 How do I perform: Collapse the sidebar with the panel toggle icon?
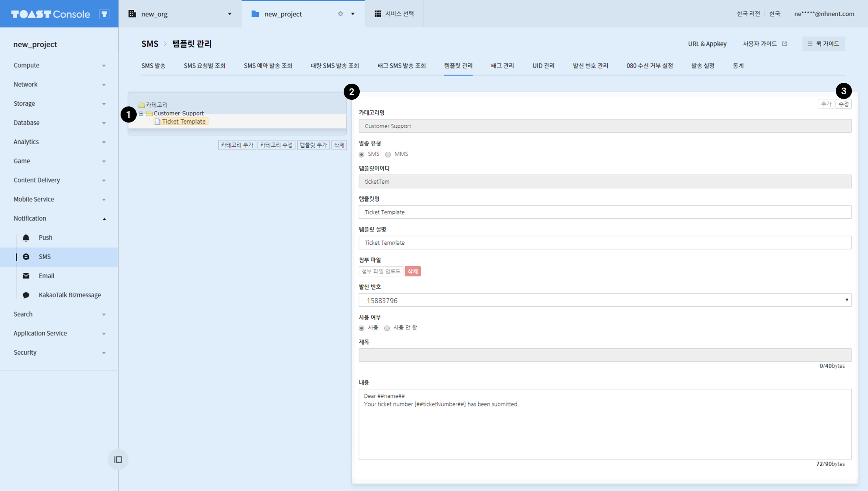(118, 460)
